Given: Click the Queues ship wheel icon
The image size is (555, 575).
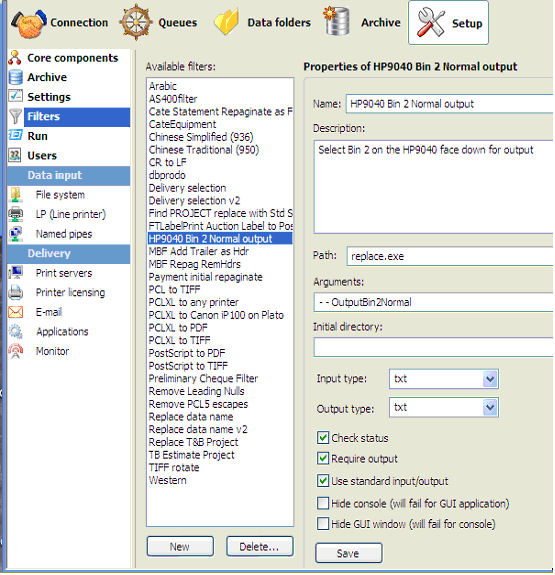Looking at the screenshot, I should pos(136,23).
